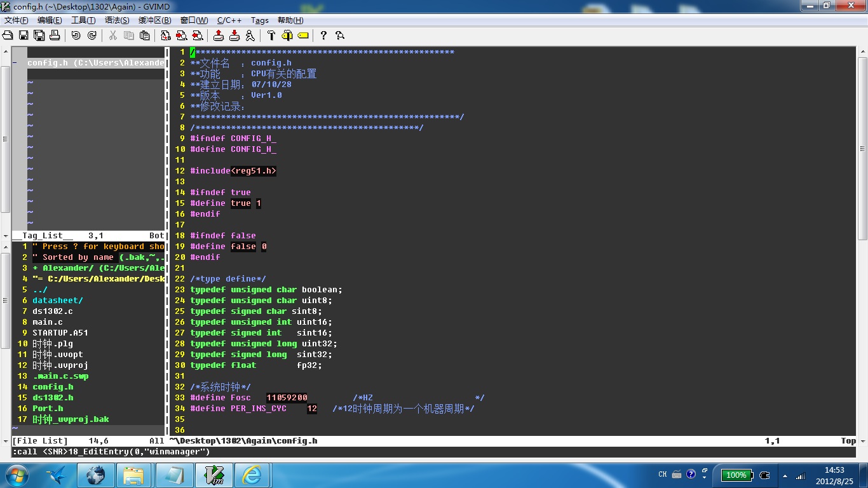Select config.h in the file list
Viewport: 868px width, 488px height.
coord(53,387)
